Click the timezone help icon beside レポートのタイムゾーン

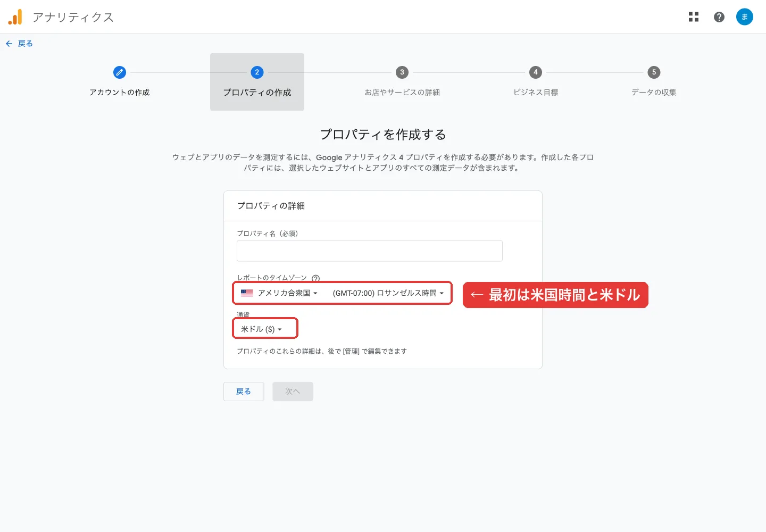pos(316,278)
